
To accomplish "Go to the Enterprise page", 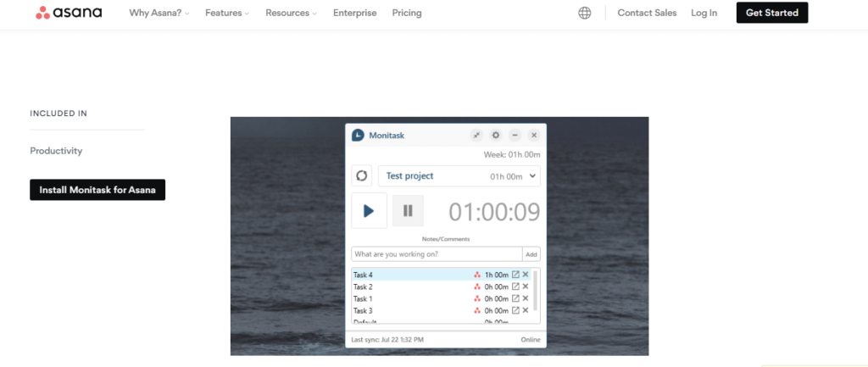I will click(355, 13).
